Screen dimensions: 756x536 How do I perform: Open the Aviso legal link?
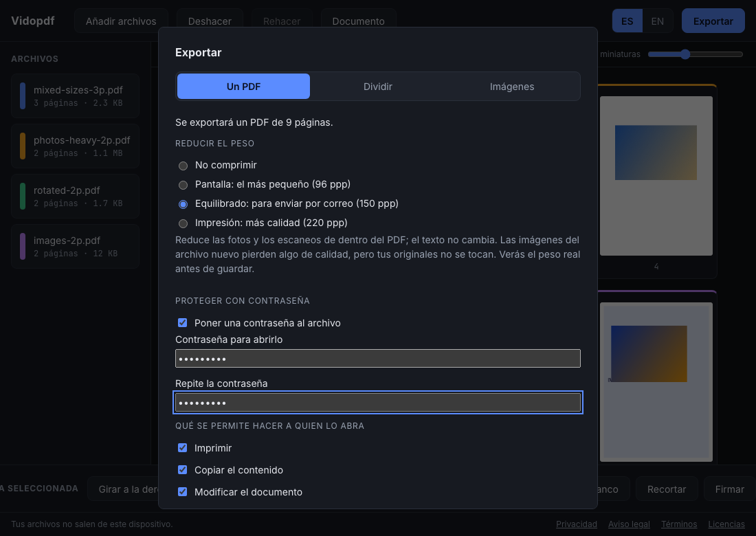pyautogui.click(x=629, y=524)
